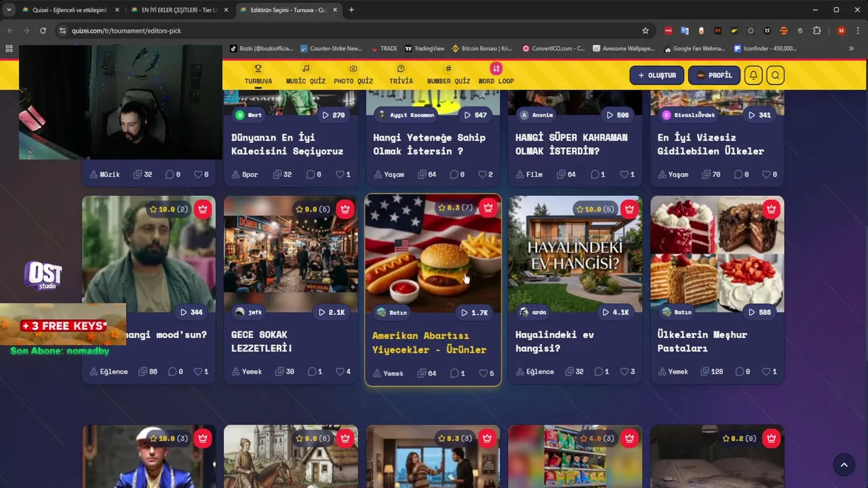Open Ülkelerin Meşhur Pastaları quiz title
This screenshot has height=488, width=868.
tap(702, 341)
